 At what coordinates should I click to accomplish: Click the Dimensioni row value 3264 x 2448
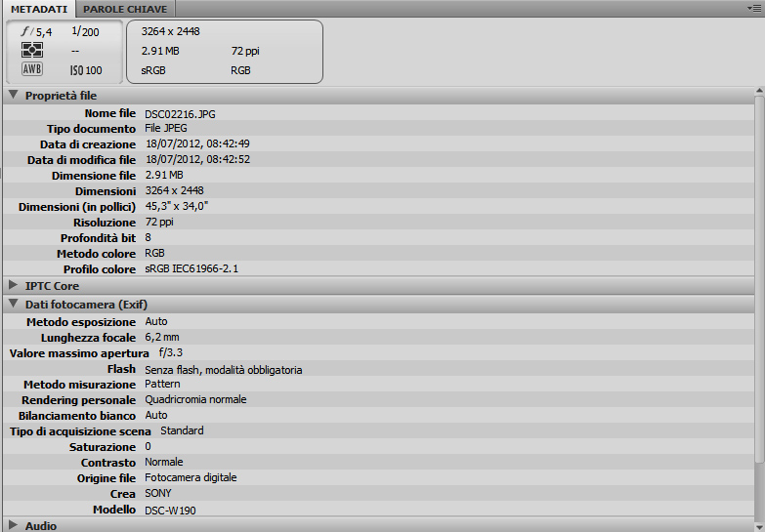coord(175,190)
